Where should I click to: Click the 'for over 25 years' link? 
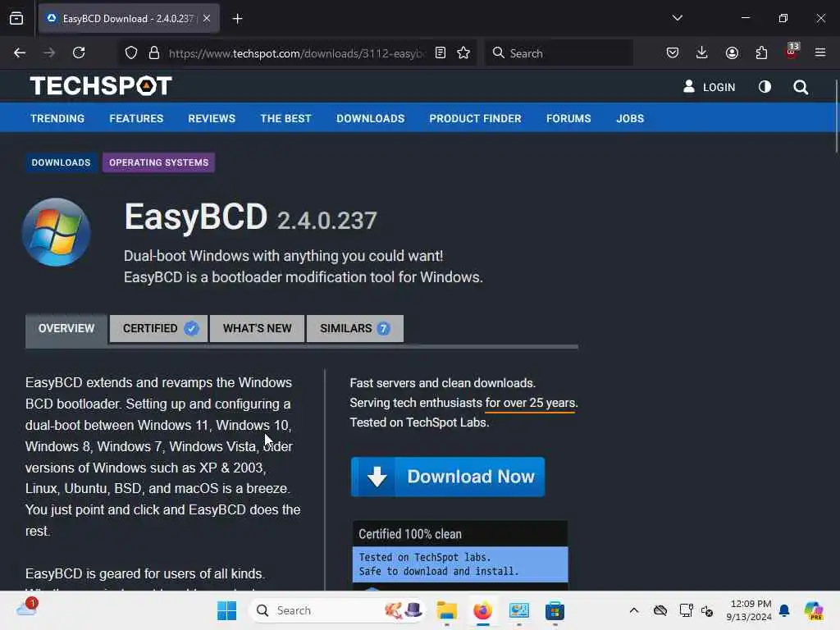click(x=531, y=403)
